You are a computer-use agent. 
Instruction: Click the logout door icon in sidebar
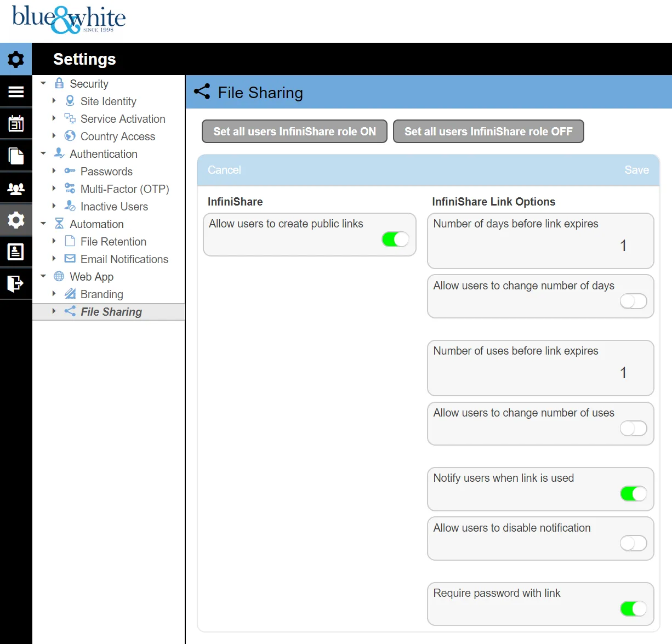[x=16, y=283]
